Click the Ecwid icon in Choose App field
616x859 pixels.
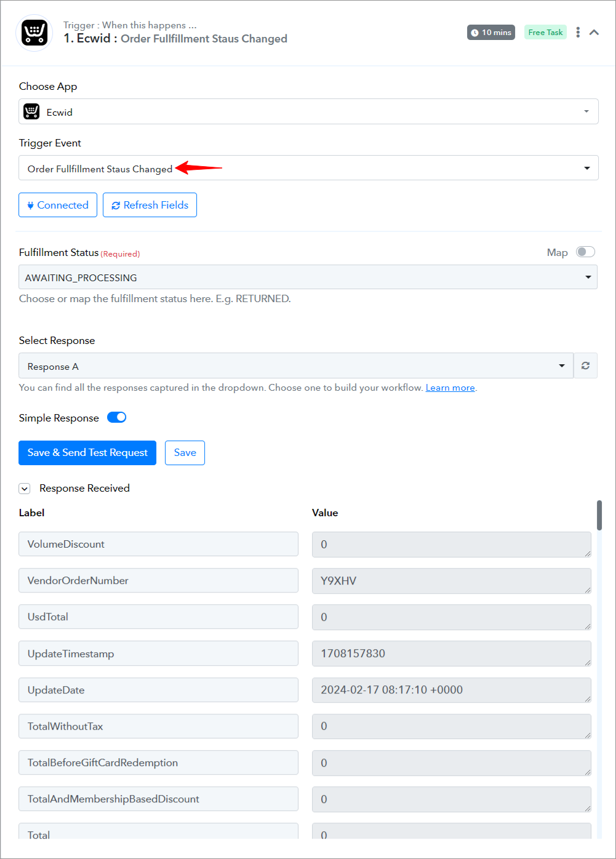(x=31, y=111)
